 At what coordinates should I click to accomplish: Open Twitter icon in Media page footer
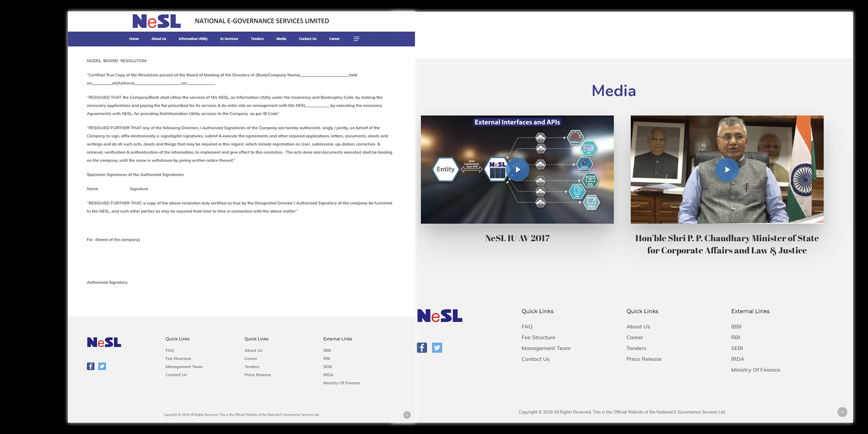(437, 348)
